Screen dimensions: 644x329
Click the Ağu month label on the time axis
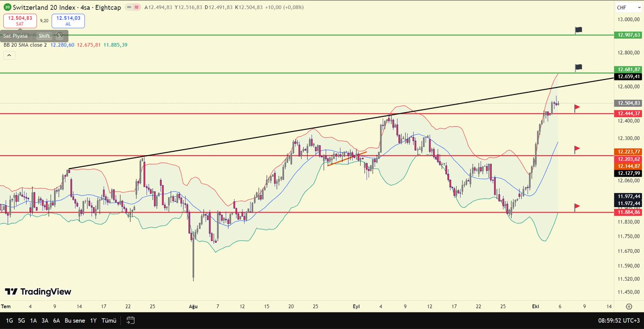(193, 306)
